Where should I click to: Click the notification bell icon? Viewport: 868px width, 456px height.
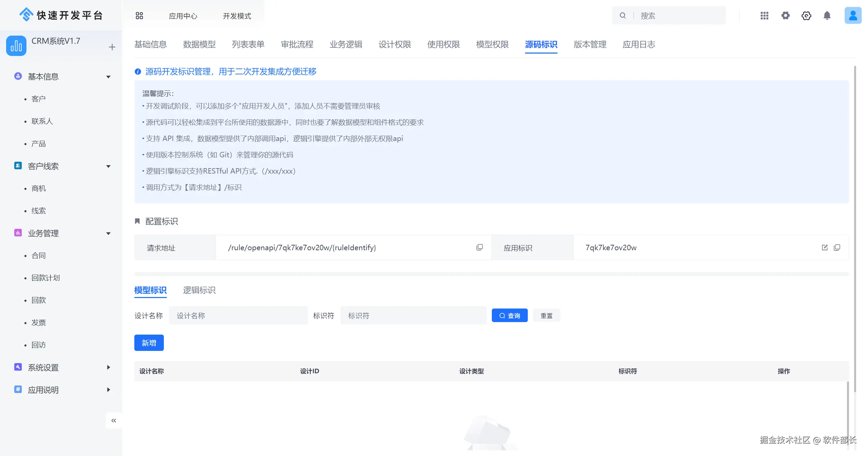point(827,16)
